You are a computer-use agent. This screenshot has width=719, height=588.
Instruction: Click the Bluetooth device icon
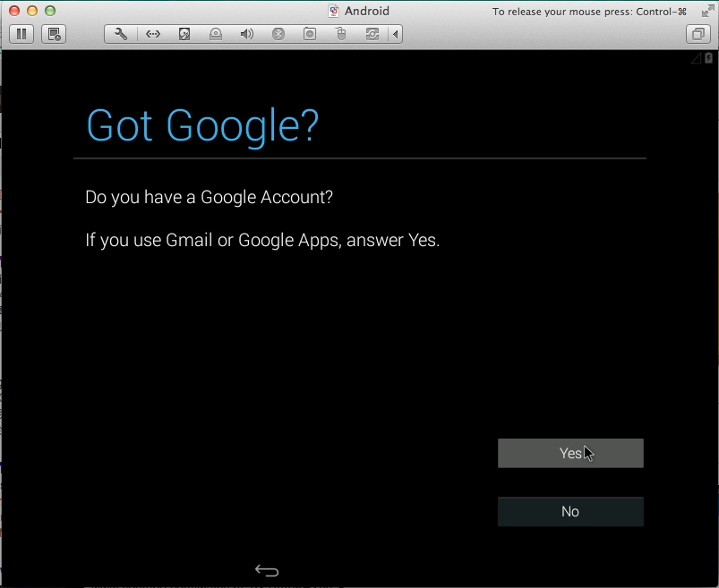click(x=278, y=34)
